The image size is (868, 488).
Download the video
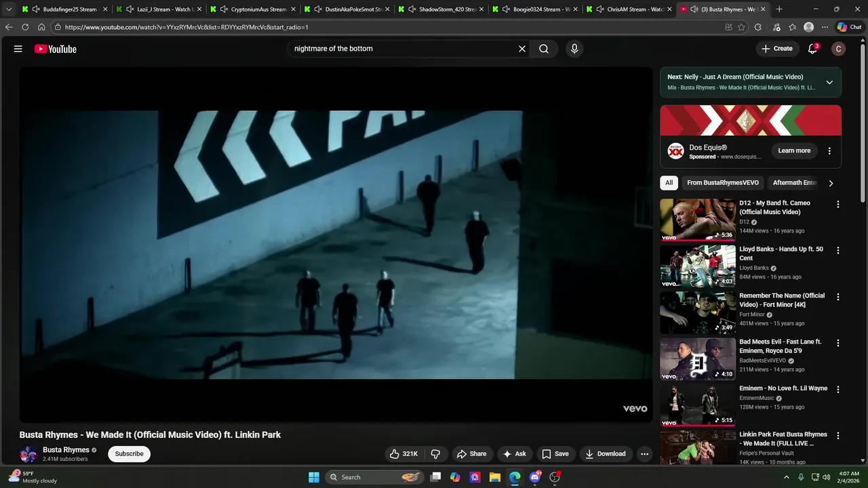[x=606, y=454]
